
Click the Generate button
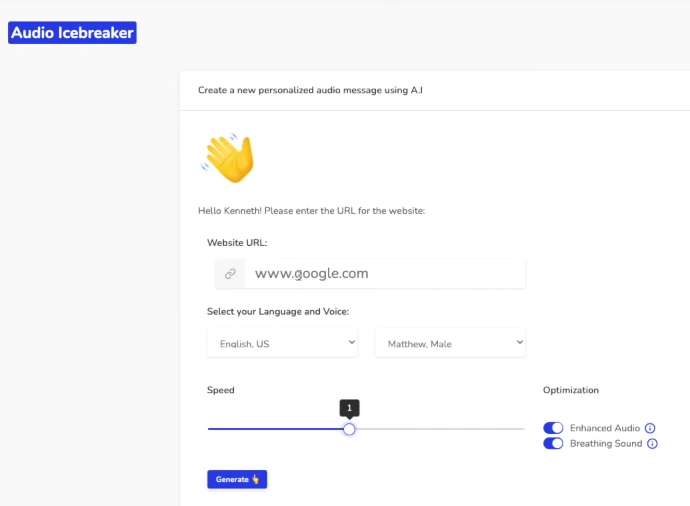[237, 479]
